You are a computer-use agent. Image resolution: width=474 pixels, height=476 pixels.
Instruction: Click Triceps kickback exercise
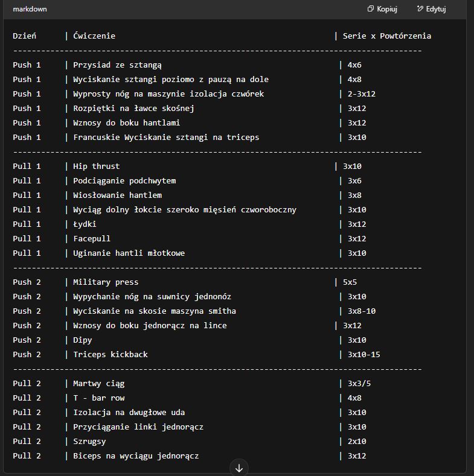[x=110, y=355]
